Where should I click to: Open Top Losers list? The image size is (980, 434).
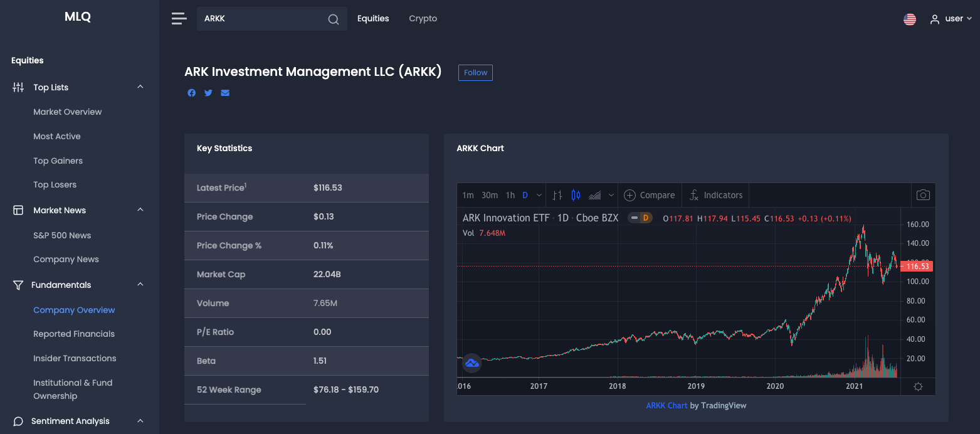(x=55, y=184)
